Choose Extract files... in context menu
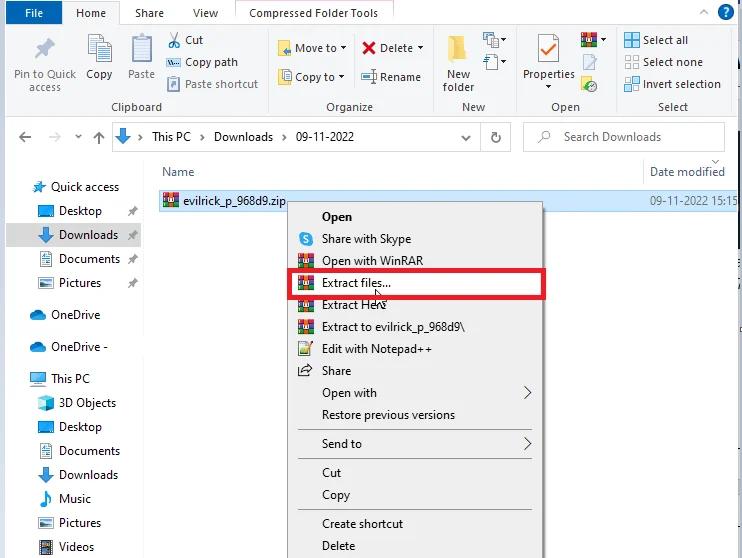Viewport: 742px width, 558px height. [415, 283]
